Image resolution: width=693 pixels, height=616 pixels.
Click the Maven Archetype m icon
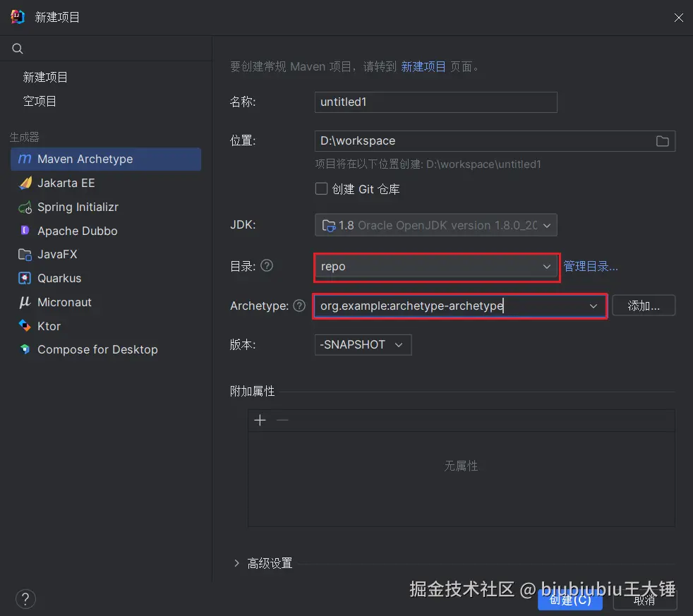[25, 159]
